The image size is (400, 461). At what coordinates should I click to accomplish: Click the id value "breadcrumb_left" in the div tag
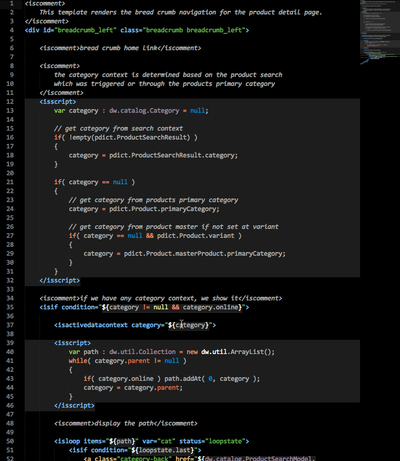(86, 30)
